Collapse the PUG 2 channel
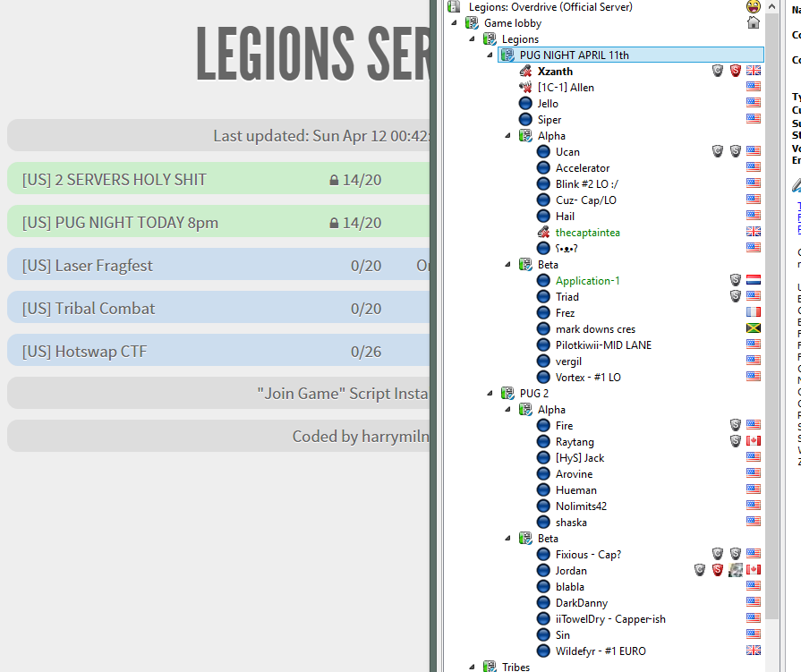 pos(490,393)
